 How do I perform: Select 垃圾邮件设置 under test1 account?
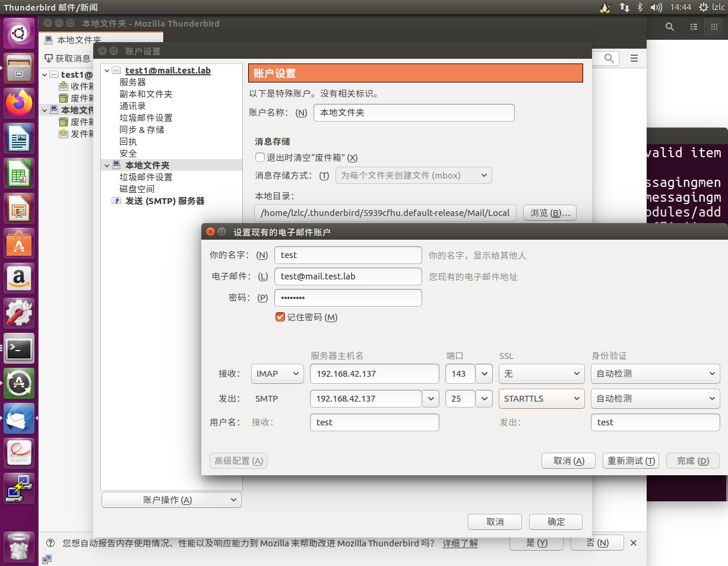[x=145, y=118]
